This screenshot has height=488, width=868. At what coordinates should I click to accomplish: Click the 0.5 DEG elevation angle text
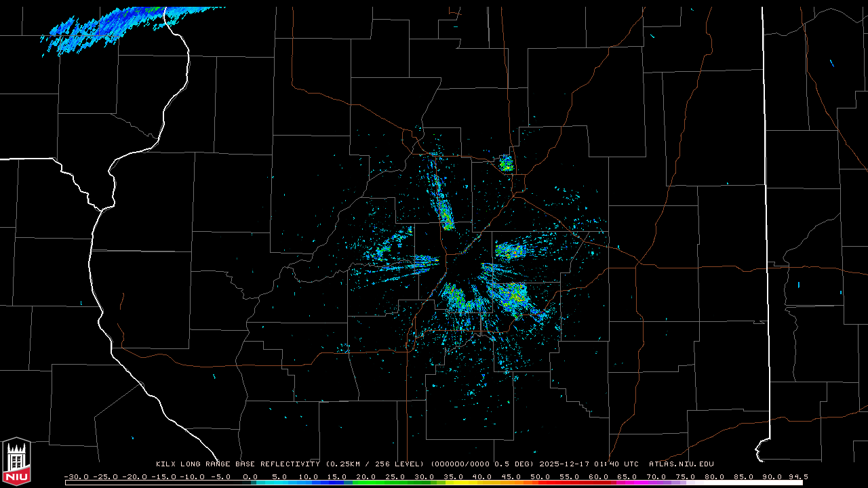tap(519, 464)
